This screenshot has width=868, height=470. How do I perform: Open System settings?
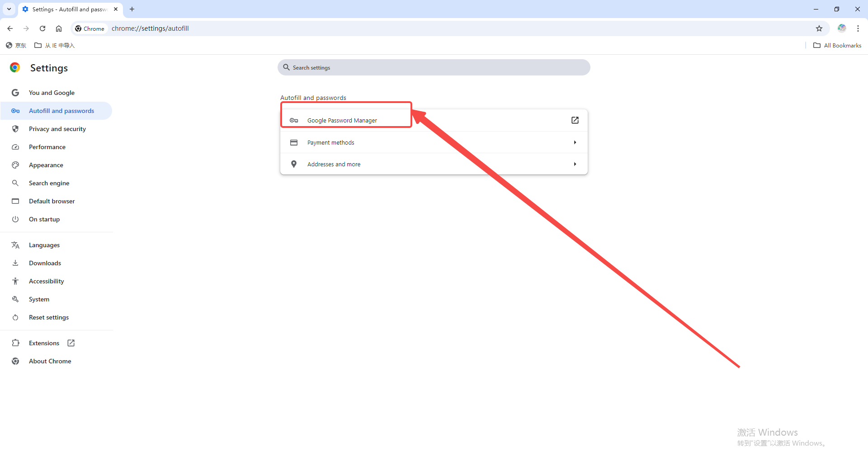[x=57, y=299]
